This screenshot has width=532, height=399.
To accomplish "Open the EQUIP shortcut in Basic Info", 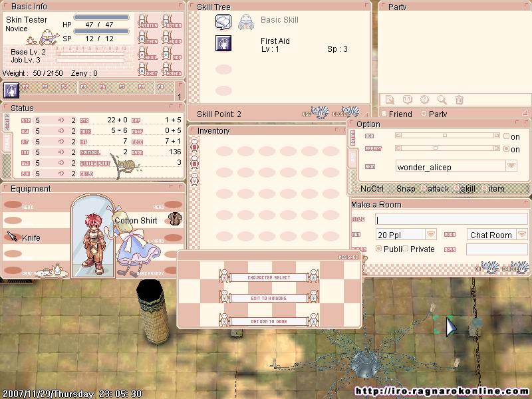I will coord(172,37).
